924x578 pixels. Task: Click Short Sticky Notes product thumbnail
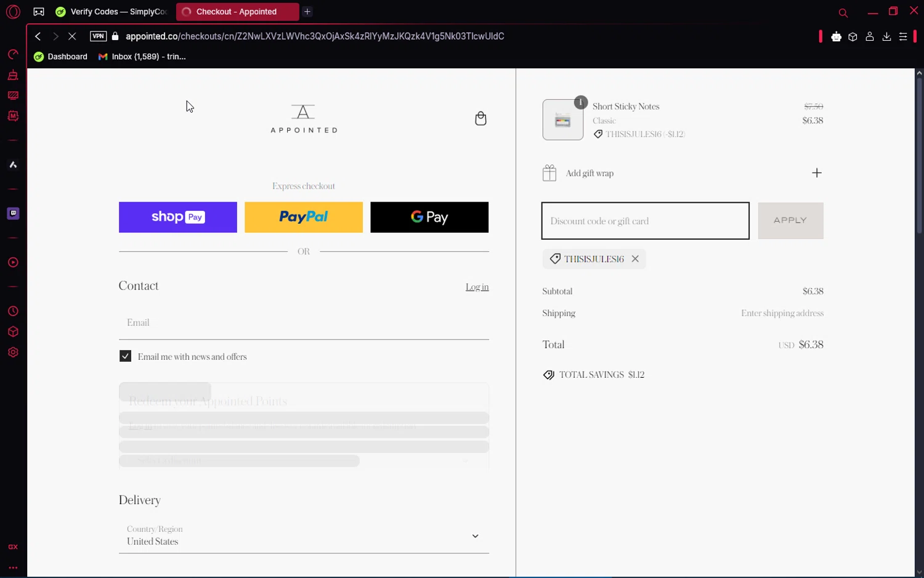coord(563,120)
